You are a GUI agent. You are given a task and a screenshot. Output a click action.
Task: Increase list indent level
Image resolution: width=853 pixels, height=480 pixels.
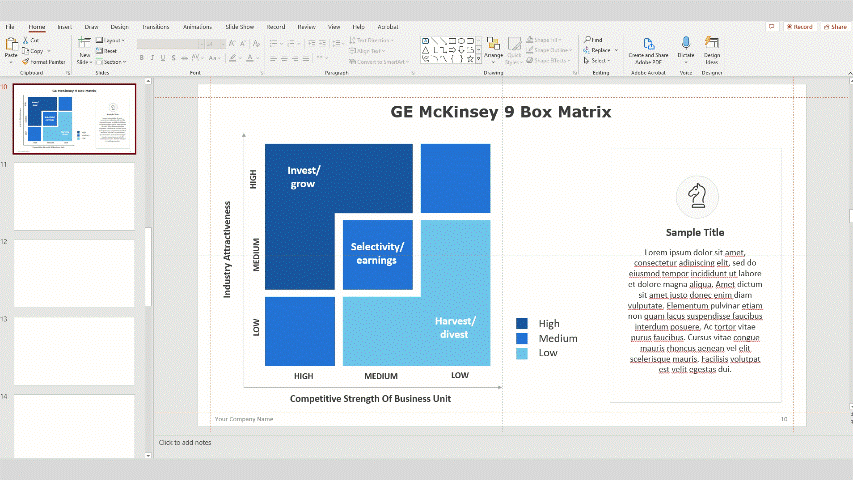pos(322,44)
